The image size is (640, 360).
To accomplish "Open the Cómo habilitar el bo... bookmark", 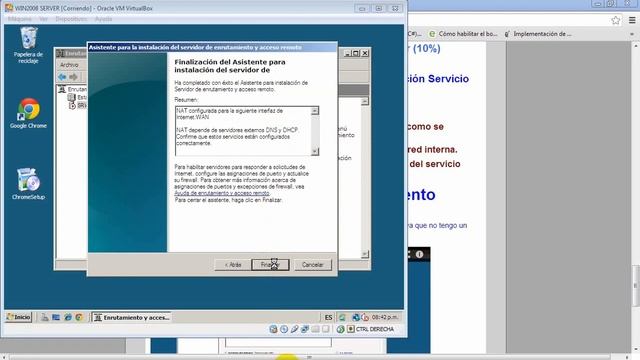I will 463,34.
